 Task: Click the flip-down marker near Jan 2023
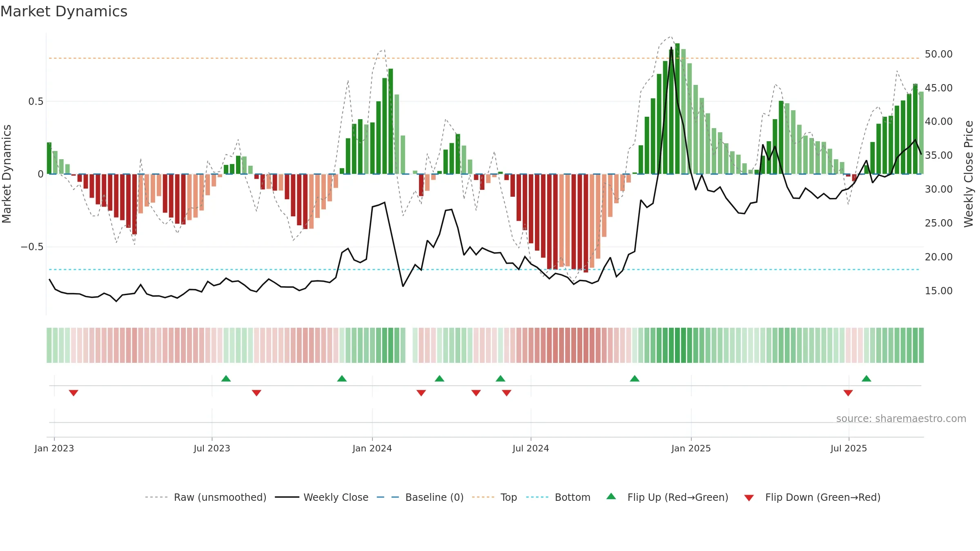coord(73,393)
